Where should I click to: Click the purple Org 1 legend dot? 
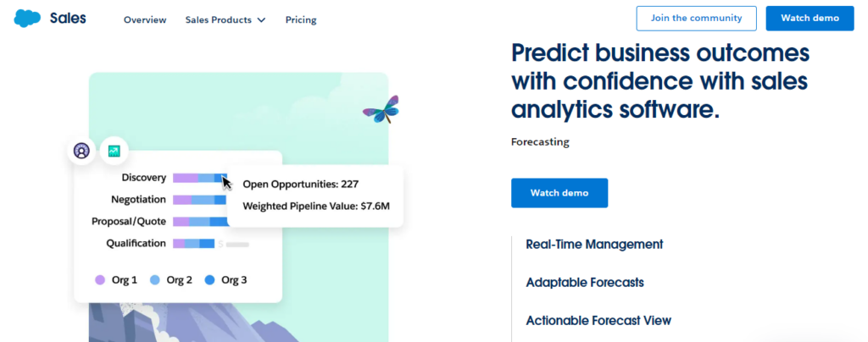(x=99, y=279)
